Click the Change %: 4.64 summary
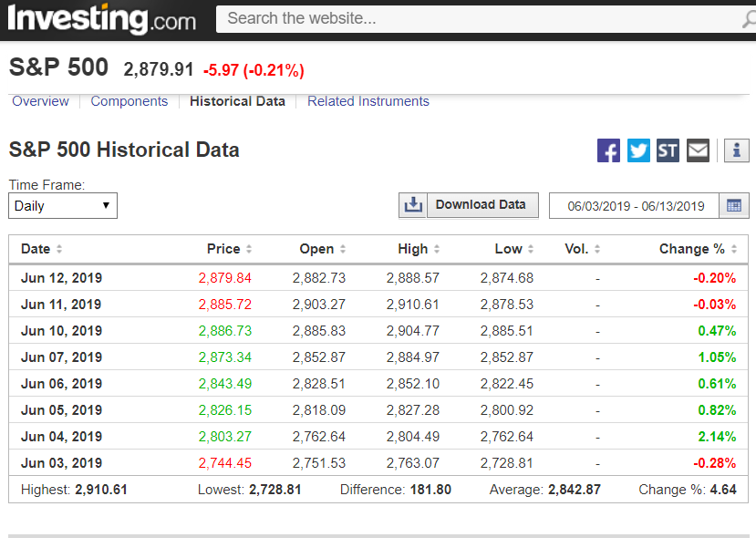The width and height of the screenshot is (756, 548). pyautogui.click(x=688, y=491)
